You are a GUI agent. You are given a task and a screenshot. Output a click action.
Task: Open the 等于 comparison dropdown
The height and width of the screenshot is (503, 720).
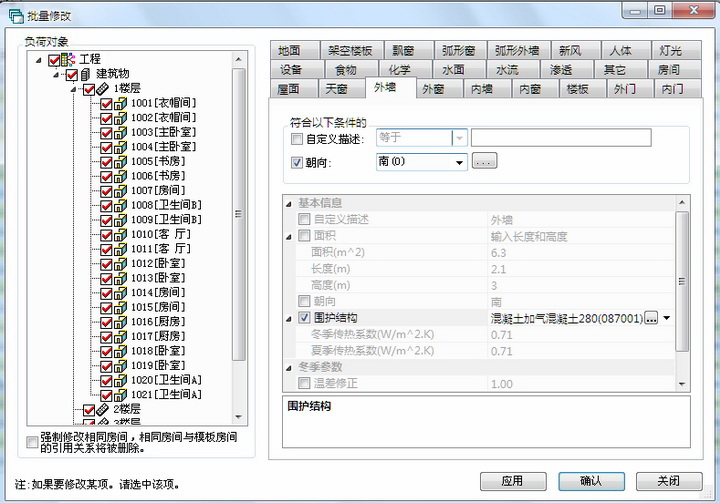point(459,138)
